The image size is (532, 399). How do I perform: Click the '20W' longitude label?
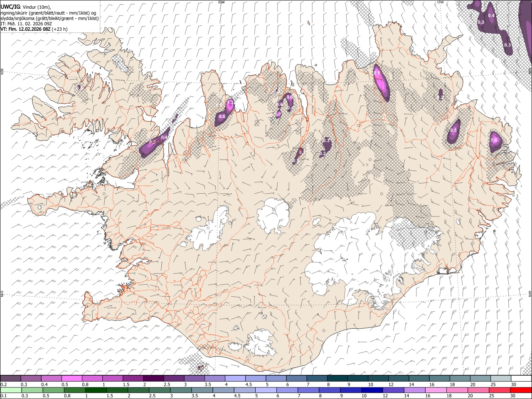click(221, 2)
